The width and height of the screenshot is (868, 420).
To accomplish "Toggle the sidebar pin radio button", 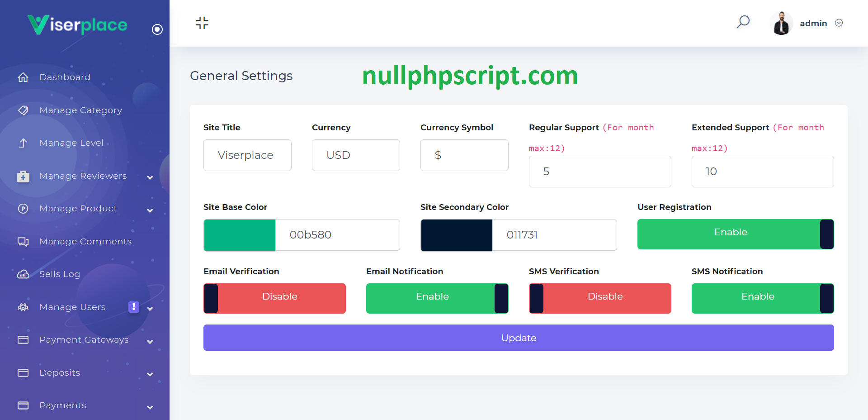I will [157, 29].
